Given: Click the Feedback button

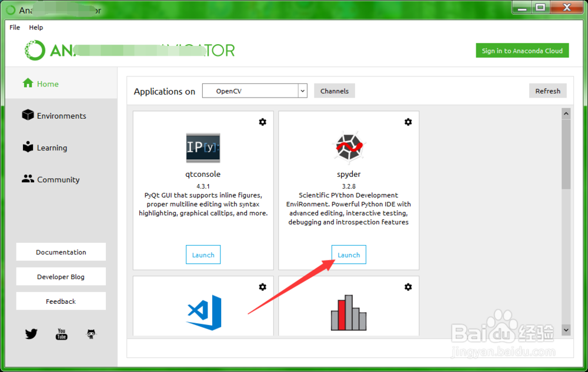Looking at the screenshot, I should (61, 301).
